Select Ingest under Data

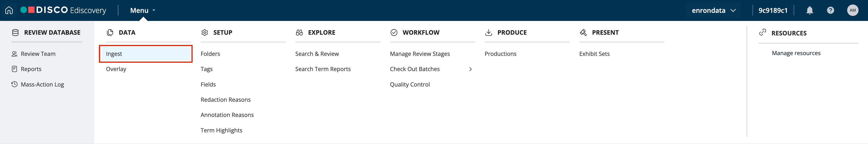pyautogui.click(x=114, y=54)
